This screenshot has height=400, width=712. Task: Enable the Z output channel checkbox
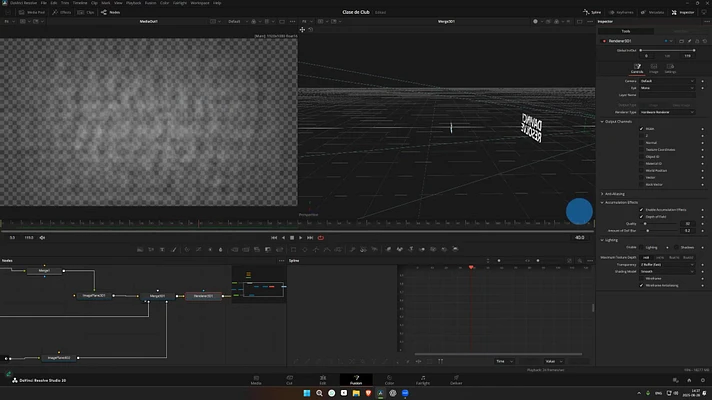pyautogui.click(x=641, y=135)
